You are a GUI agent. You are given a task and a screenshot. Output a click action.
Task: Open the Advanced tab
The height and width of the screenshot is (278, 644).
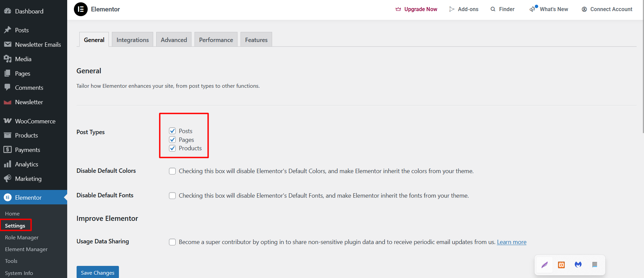pyautogui.click(x=174, y=40)
